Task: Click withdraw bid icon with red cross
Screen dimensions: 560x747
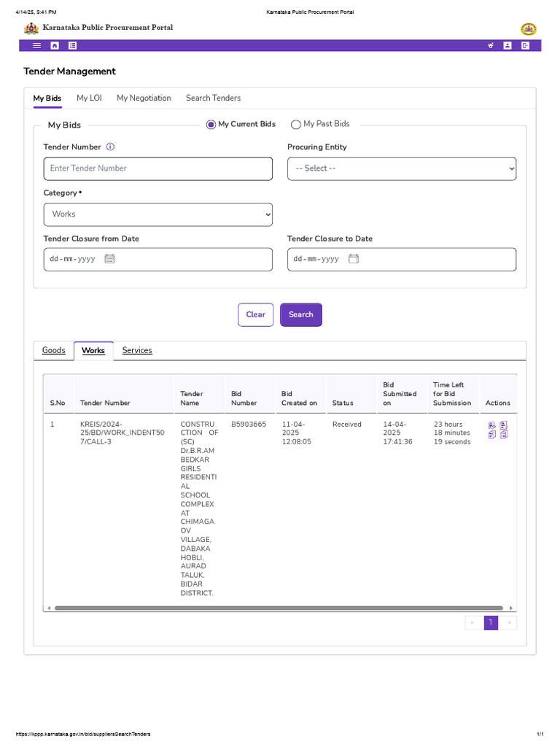Action: (504, 425)
